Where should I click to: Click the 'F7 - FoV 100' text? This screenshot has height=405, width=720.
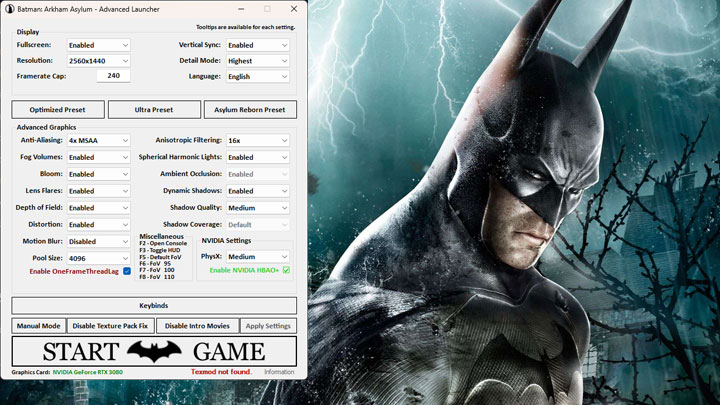tap(157, 270)
